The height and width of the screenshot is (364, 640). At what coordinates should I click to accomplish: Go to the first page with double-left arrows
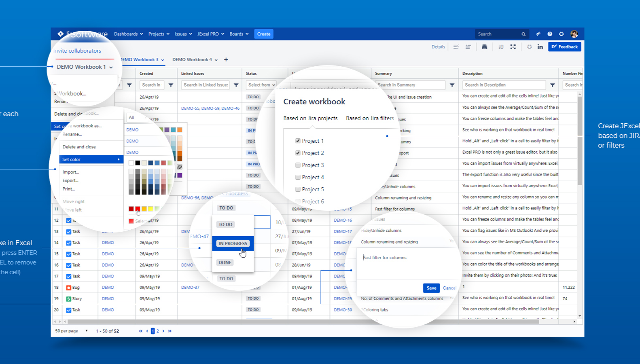(x=141, y=331)
